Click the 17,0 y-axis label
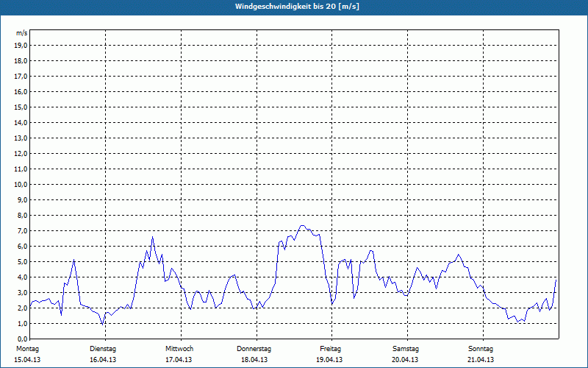The width and height of the screenshot is (588, 368). coord(21,77)
